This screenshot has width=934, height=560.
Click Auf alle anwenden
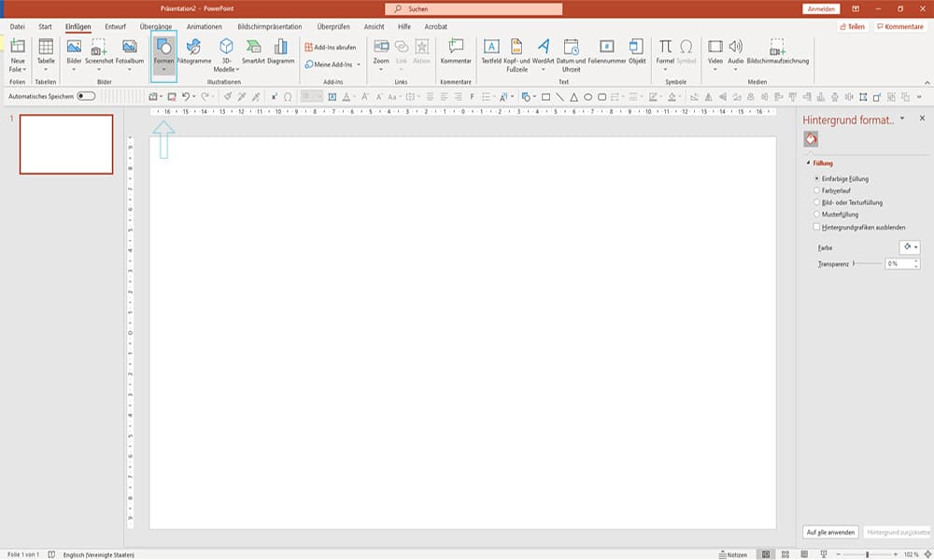(x=831, y=532)
